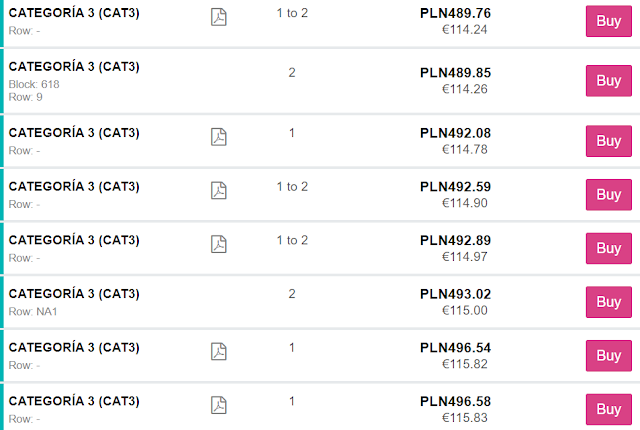This screenshot has width=640, height=430.
Task: Buy the PLN489.76 Categoría 3 ticket
Action: click(608, 20)
